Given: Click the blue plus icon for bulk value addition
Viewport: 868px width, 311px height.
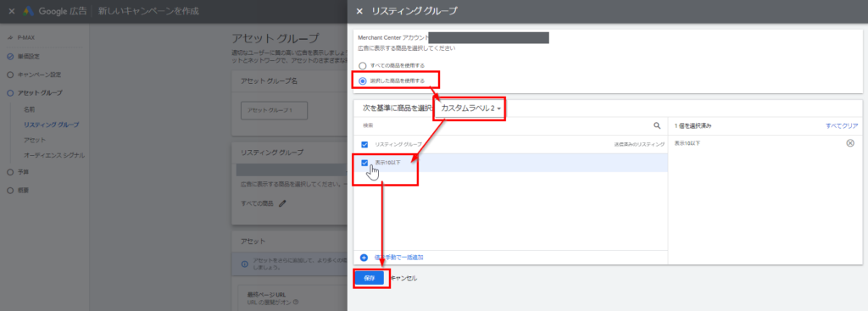Looking at the screenshot, I should pyautogui.click(x=364, y=258).
